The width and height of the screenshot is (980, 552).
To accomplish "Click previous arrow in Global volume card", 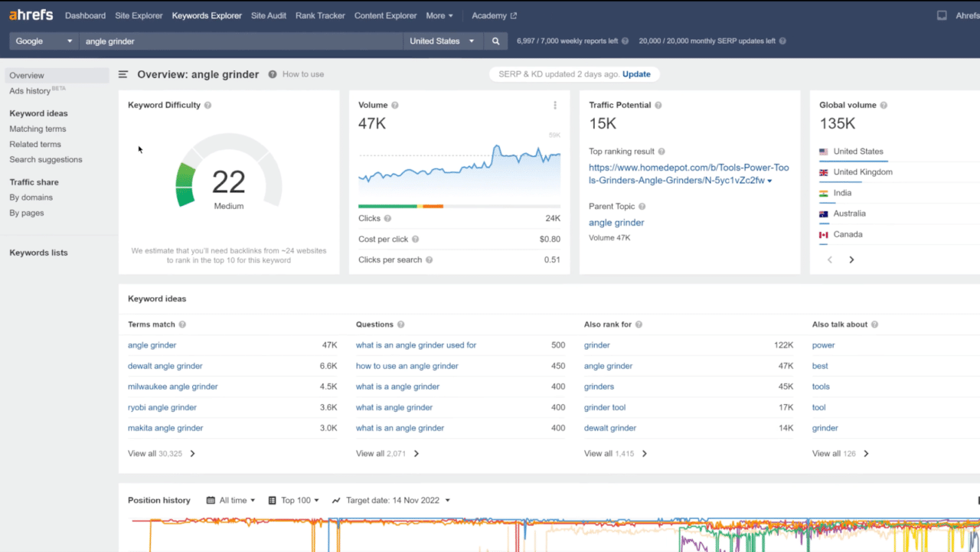I will (x=830, y=260).
